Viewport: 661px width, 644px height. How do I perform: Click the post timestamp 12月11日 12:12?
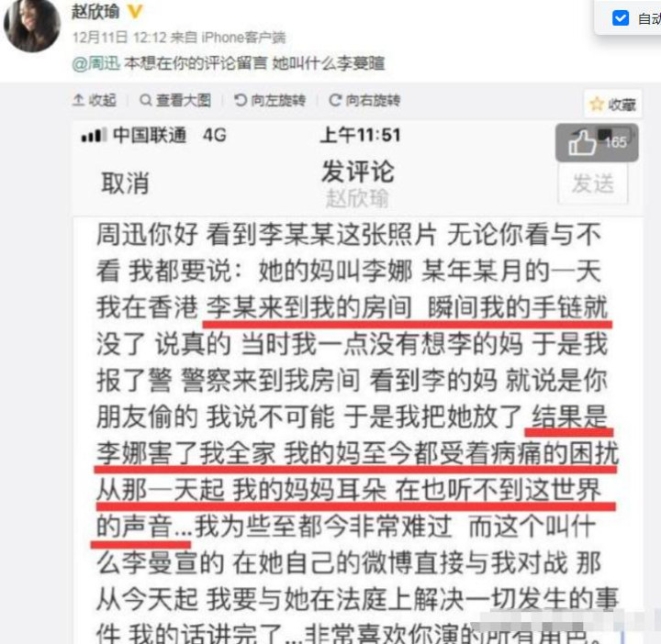click(x=119, y=38)
